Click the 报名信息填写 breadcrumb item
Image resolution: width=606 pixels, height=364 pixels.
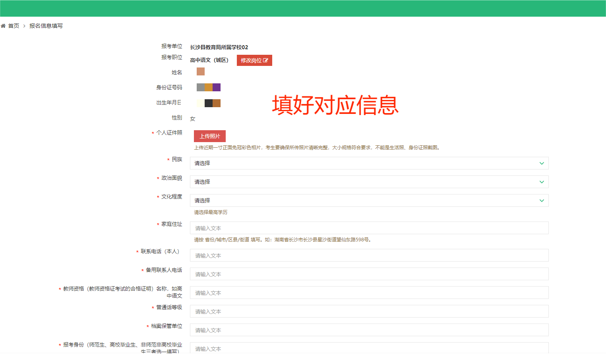pyautogui.click(x=46, y=26)
